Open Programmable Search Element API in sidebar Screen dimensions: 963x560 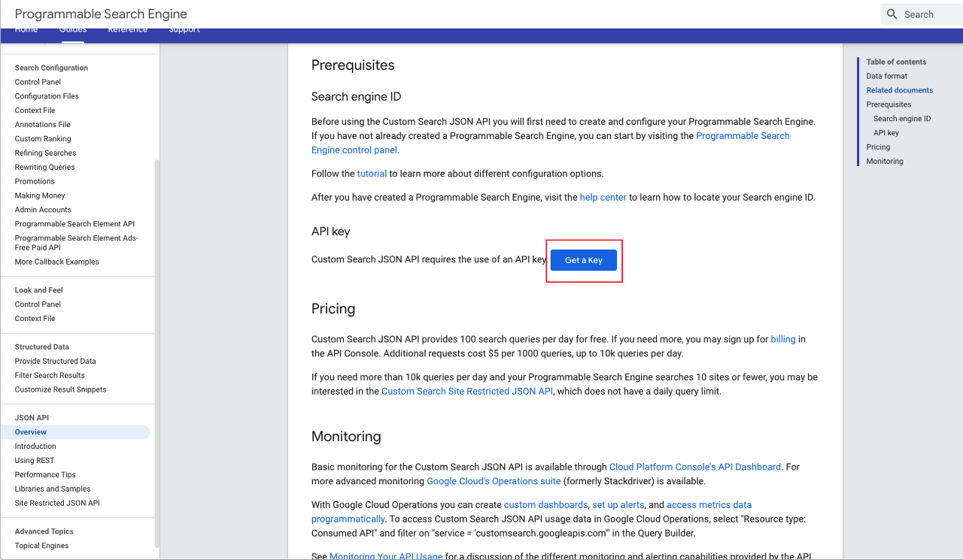[74, 224]
